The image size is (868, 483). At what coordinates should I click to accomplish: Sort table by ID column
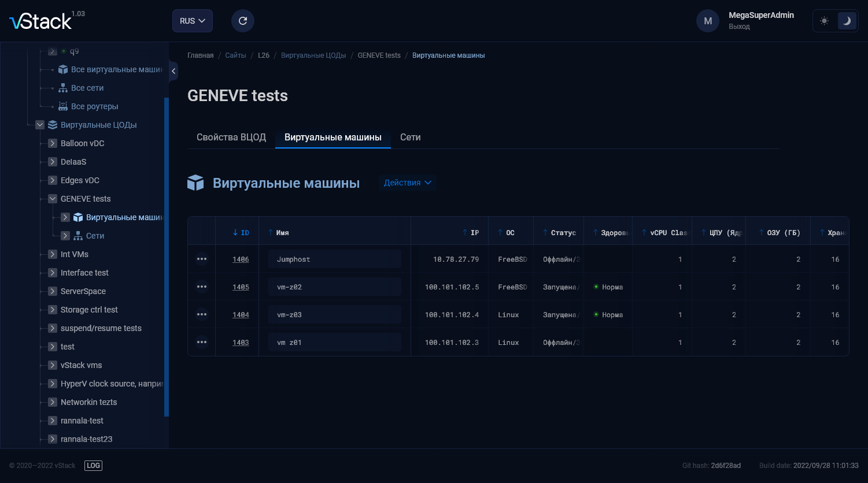click(241, 233)
